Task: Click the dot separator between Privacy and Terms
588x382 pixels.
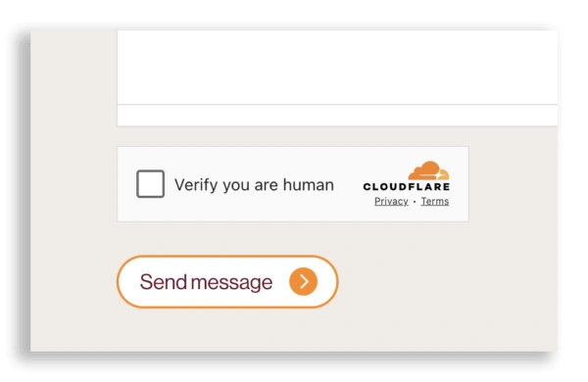Action: (415, 202)
